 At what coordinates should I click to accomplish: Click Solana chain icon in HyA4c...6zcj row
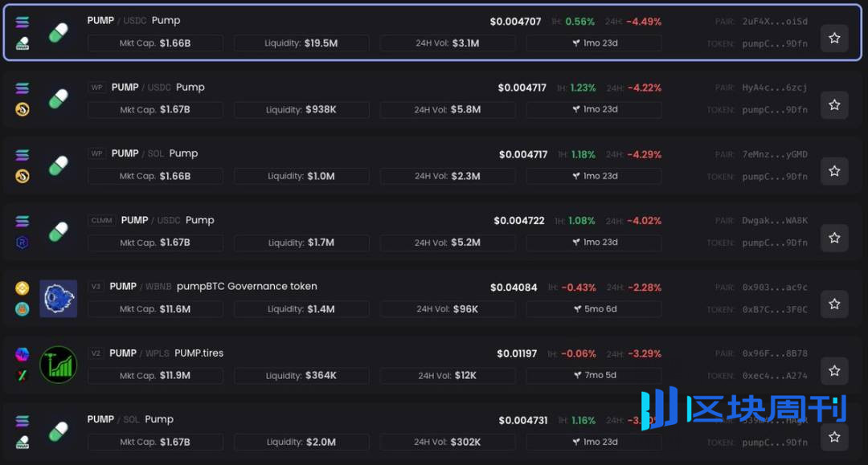[x=23, y=88]
